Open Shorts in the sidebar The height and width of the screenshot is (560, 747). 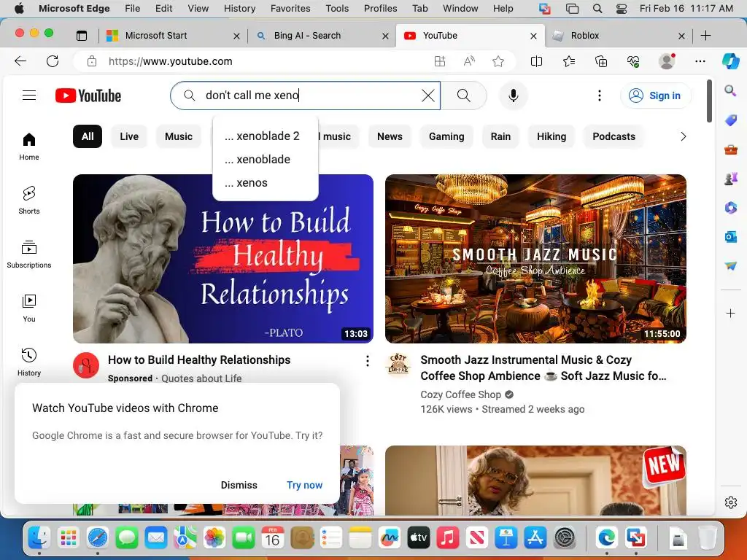pos(29,200)
